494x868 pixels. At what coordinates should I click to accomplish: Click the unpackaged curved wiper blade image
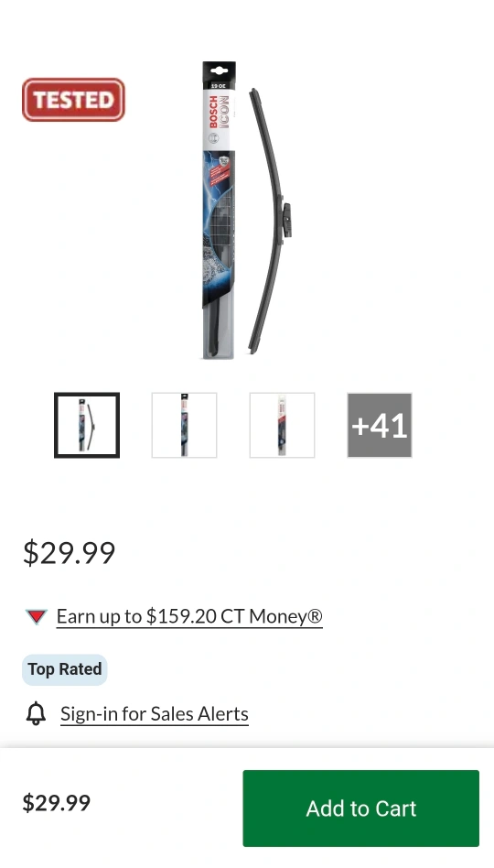point(270,221)
